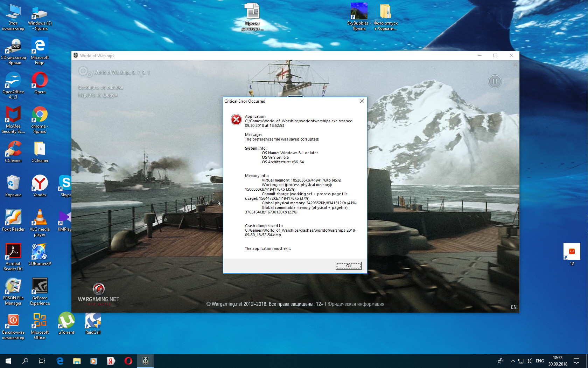Open Edge from the taskbar

coord(60,361)
